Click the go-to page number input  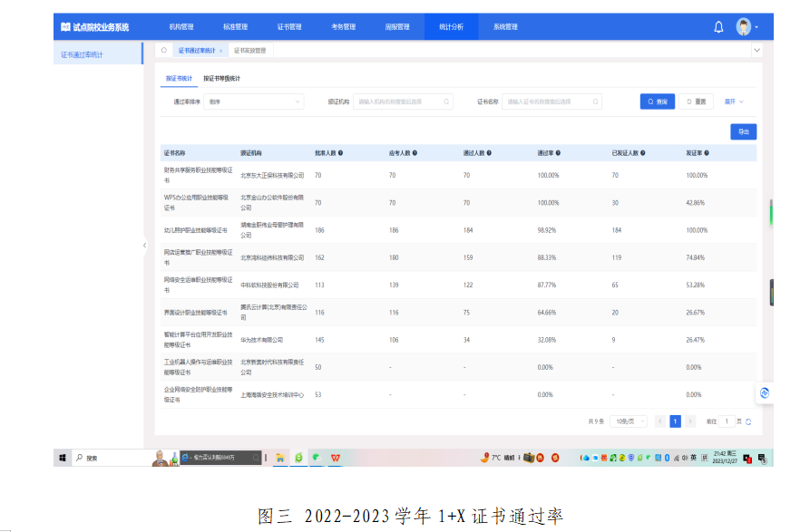(x=727, y=421)
